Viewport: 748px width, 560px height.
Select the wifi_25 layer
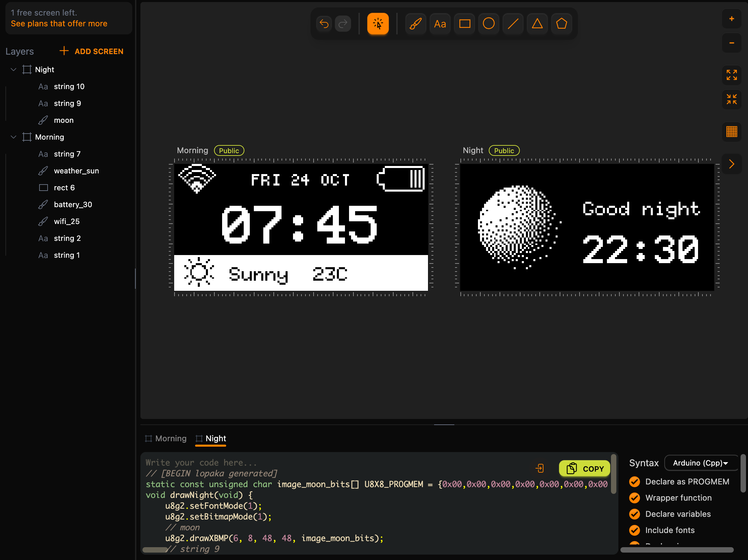[68, 222]
